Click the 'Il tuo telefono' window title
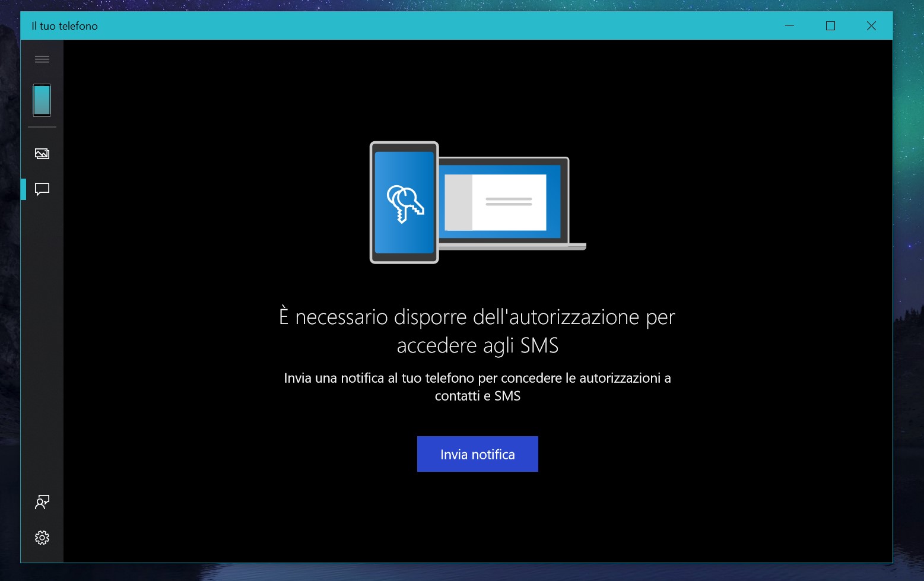The image size is (924, 581). click(65, 26)
